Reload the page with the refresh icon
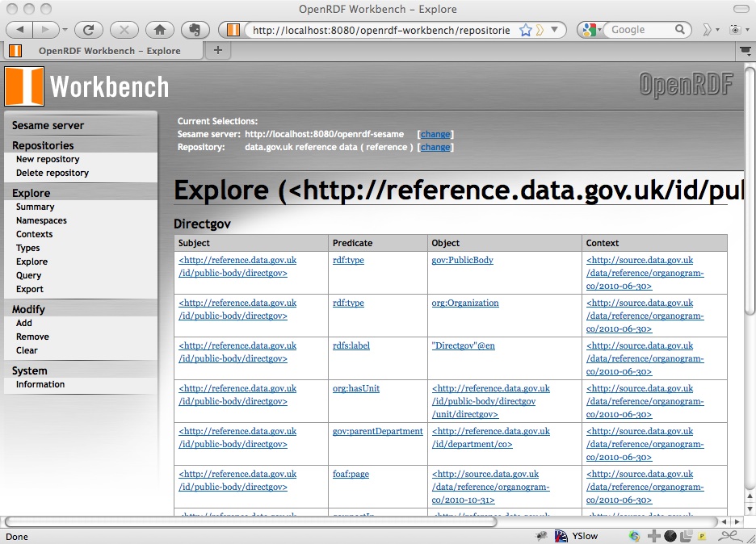The width and height of the screenshot is (756, 544). 89,30
